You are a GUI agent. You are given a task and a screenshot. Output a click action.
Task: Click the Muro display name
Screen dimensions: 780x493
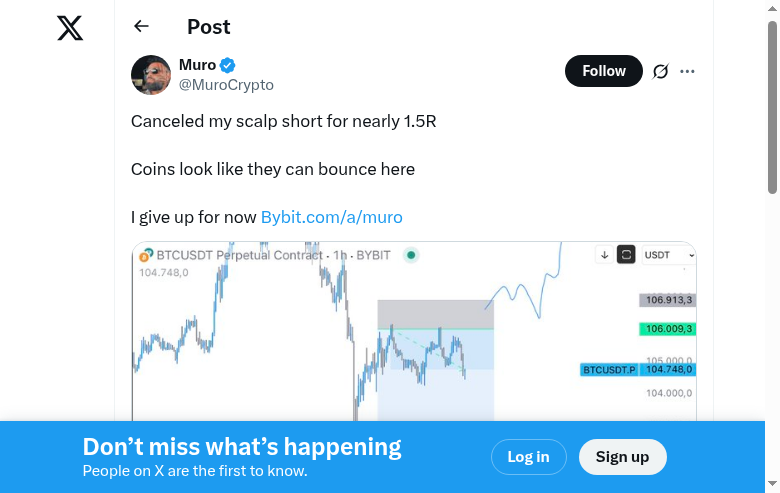pyautogui.click(x=197, y=65)
